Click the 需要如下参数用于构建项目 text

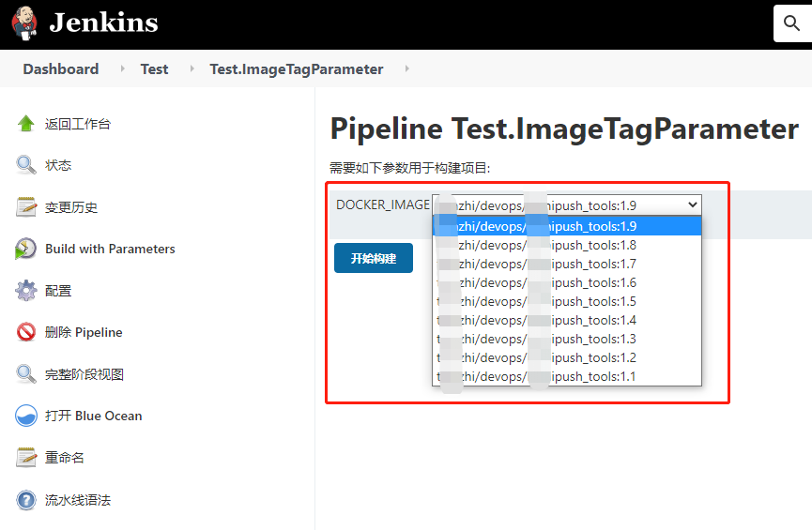[409, 168]
